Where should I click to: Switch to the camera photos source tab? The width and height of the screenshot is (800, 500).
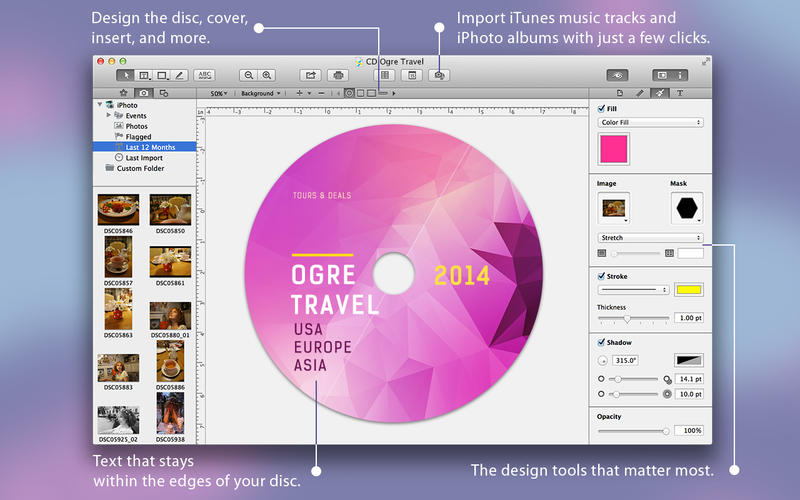pos(144,93)
